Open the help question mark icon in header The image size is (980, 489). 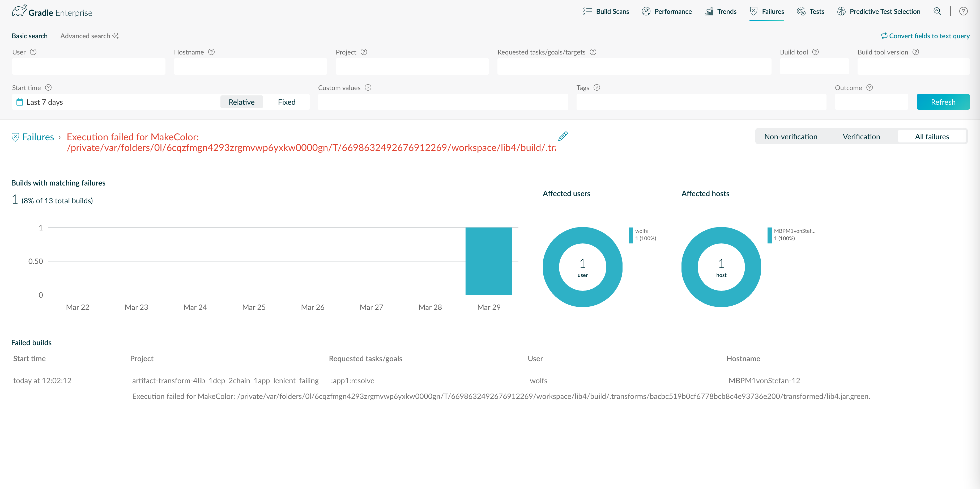(963, 11)
